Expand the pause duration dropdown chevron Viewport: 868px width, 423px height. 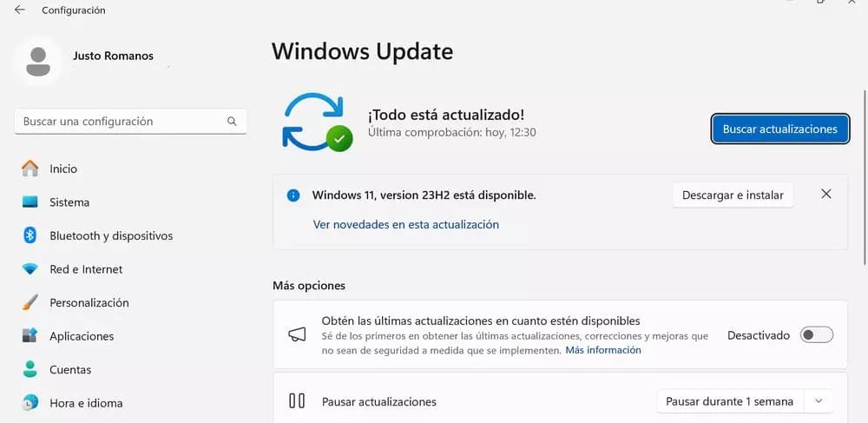pos(819,401)
